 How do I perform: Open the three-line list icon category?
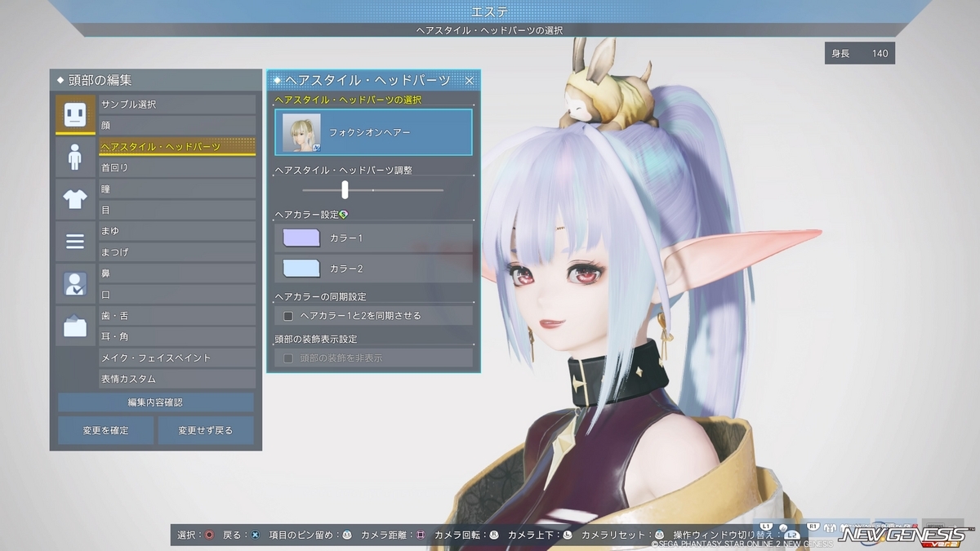click(x=75, y=242)
